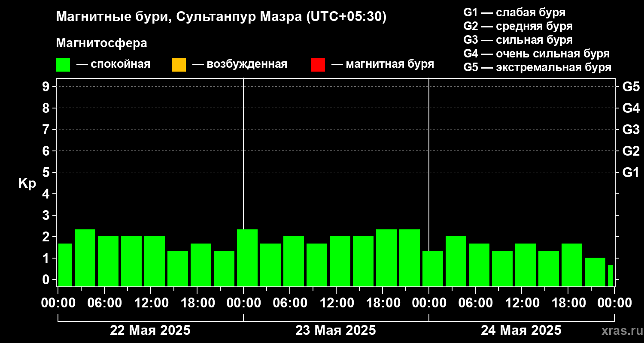
Task: Click the green 'спокойная' legend swatch
Action: [x=63, y=65]
